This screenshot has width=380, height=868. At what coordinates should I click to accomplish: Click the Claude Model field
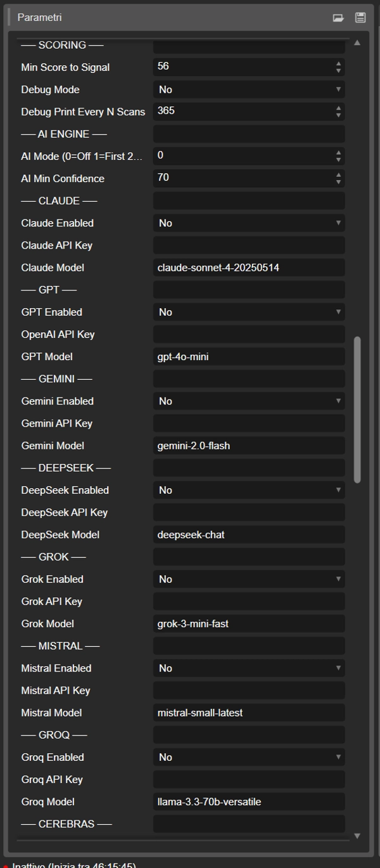[249, 268]
